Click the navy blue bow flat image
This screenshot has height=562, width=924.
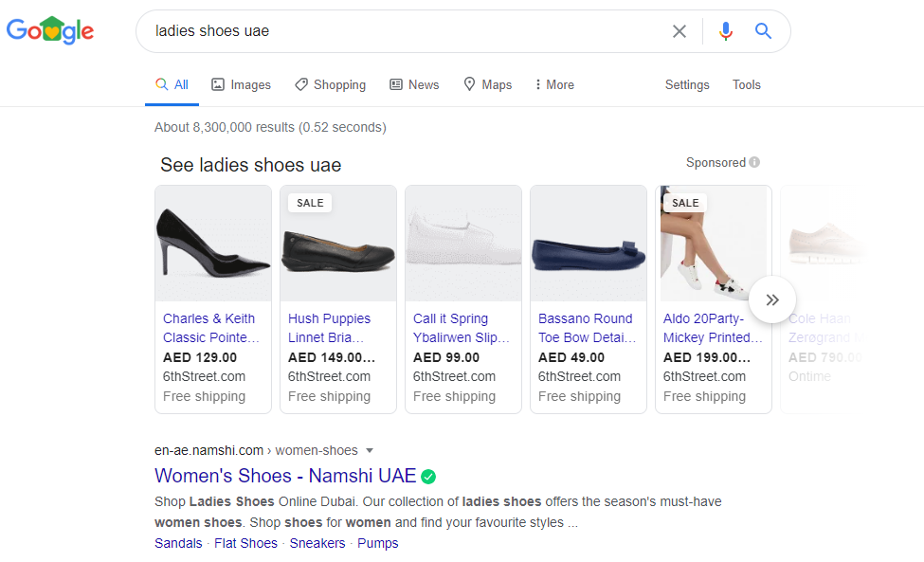pos(589,244)
